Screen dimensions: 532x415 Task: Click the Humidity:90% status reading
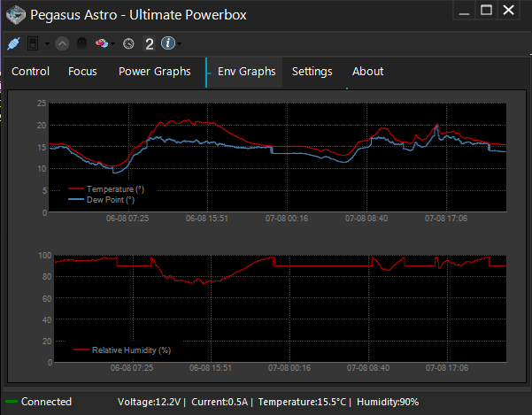coord(388,402)
